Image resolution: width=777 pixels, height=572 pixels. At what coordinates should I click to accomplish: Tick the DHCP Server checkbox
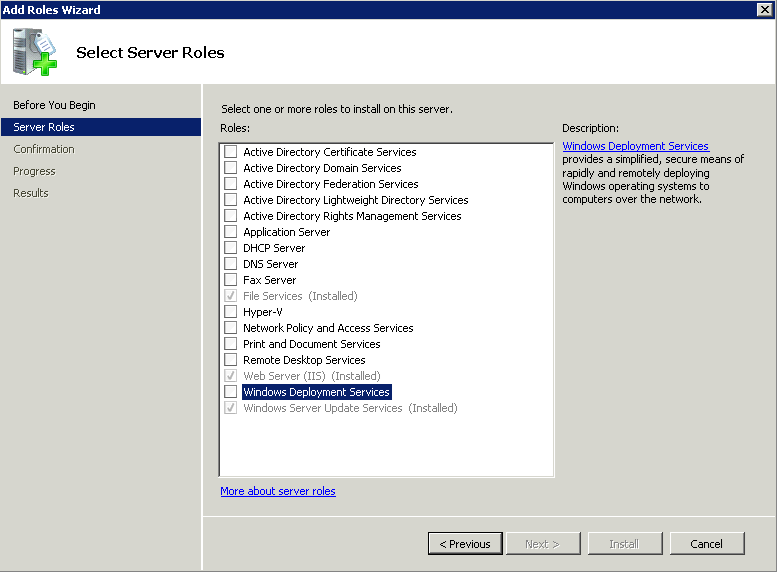pyautogui.click(x=230, y=248)
